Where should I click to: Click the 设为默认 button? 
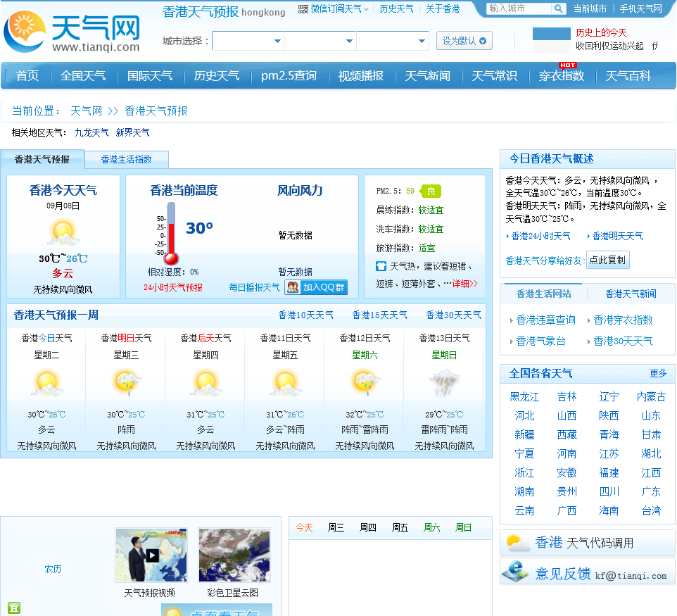[464, 41]
